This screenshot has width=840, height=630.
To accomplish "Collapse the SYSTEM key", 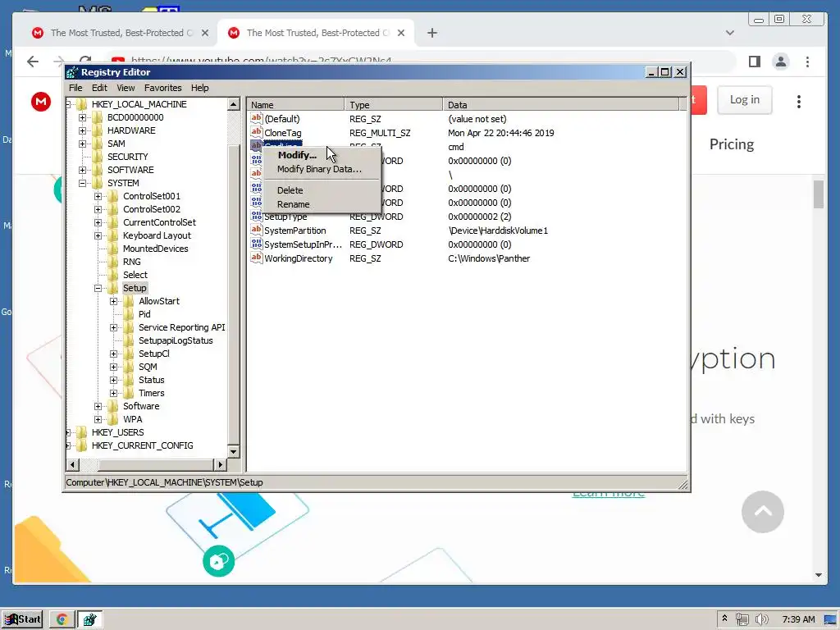I will coord(83,183).
